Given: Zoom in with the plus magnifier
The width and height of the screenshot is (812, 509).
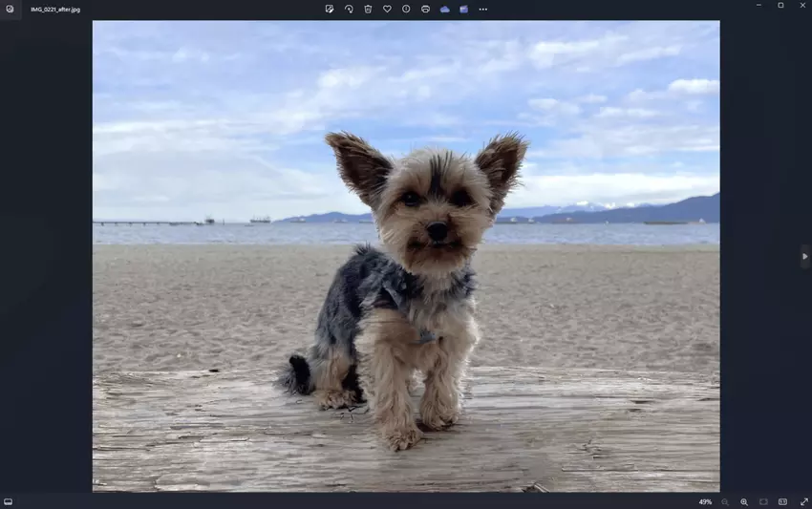Looking at the screenshot, I should 744,501.
